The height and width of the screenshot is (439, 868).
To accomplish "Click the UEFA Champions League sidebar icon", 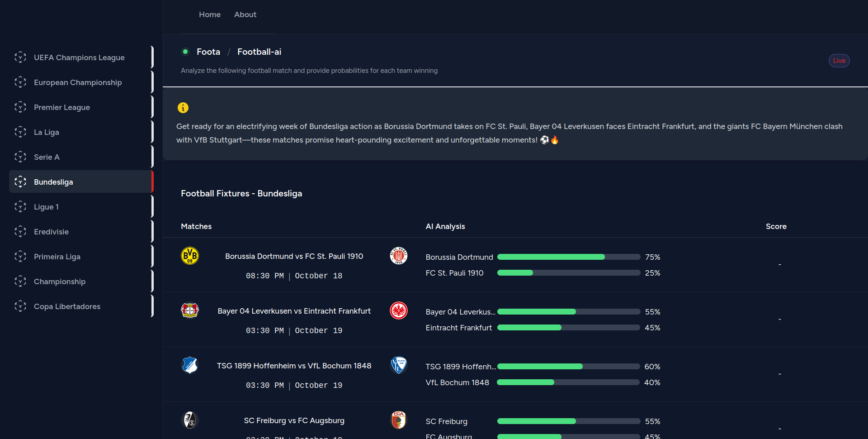I will pos(20,57).
